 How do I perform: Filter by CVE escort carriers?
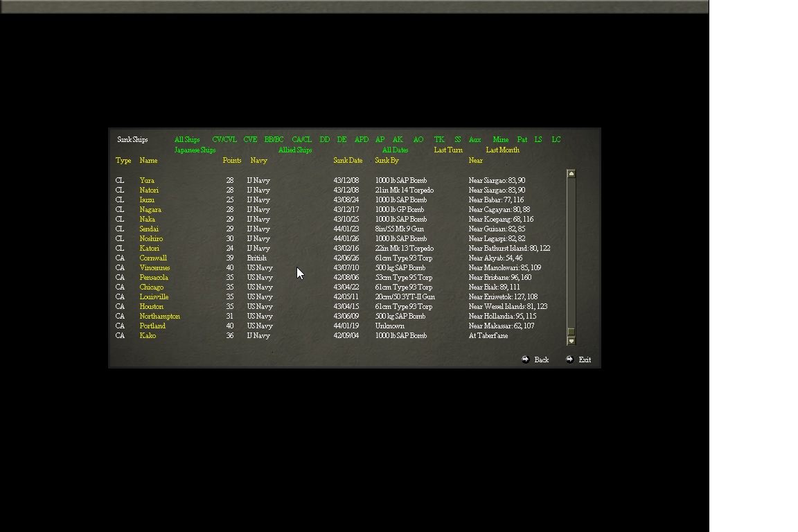tap(250, 139)
